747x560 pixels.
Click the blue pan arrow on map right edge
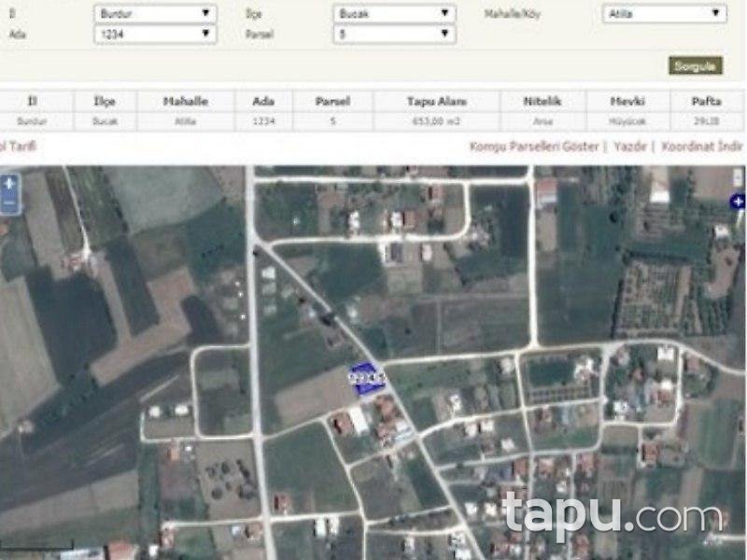(x=739, y=199)
